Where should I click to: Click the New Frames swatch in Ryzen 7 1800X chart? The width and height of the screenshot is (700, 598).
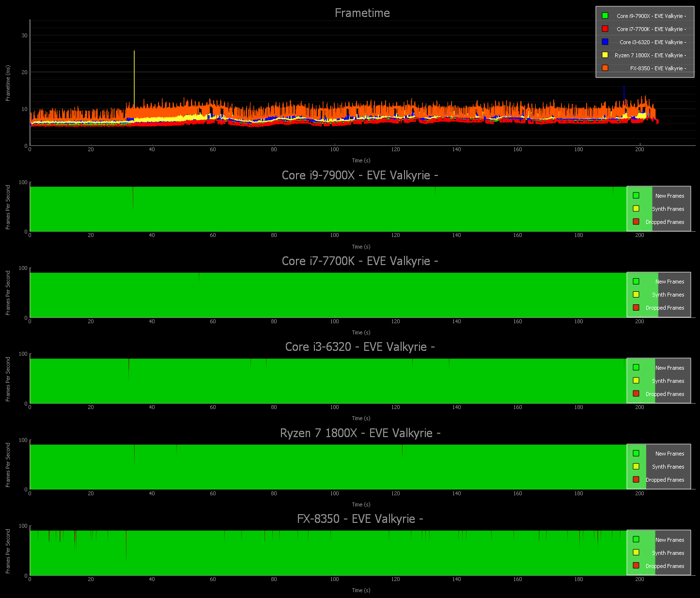click(x=636, y=453)
